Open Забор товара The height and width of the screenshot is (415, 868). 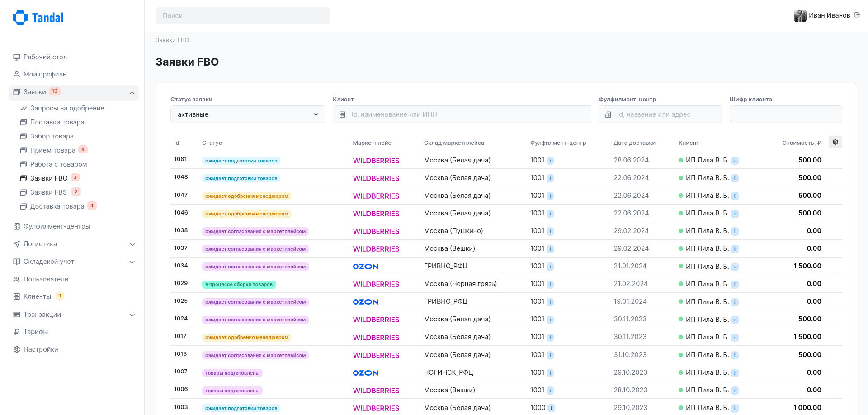coord(52,136)
